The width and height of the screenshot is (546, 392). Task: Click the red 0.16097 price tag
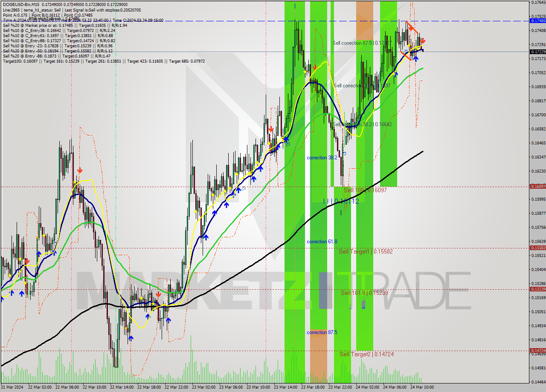(x=537, y=186)
